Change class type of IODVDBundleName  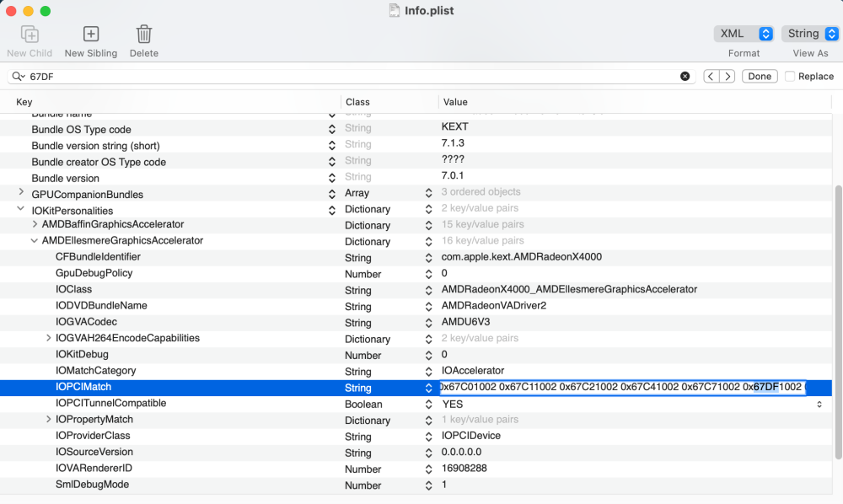[x=428, y=307]
